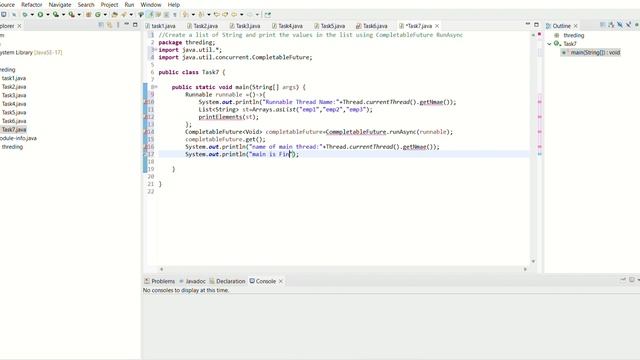Click the New Java Class icon
This screenshot has height=360, width=640.
tap(98, 14)
